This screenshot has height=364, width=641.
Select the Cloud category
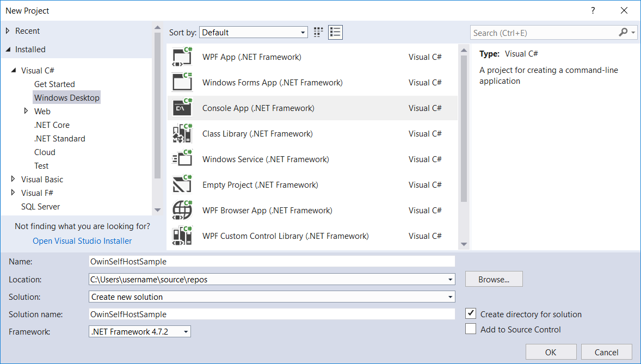[x=45, y=152]
